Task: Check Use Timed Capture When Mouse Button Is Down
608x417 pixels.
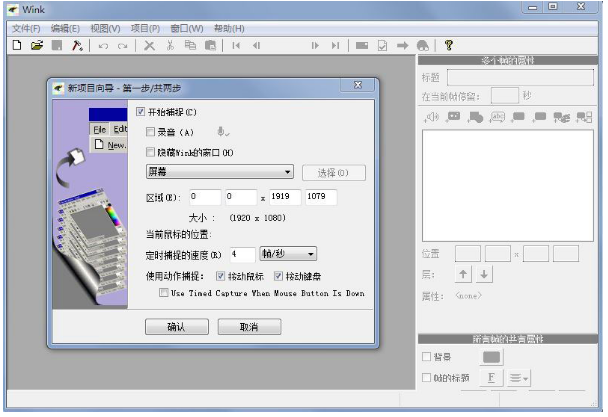Action: [164, 292]
